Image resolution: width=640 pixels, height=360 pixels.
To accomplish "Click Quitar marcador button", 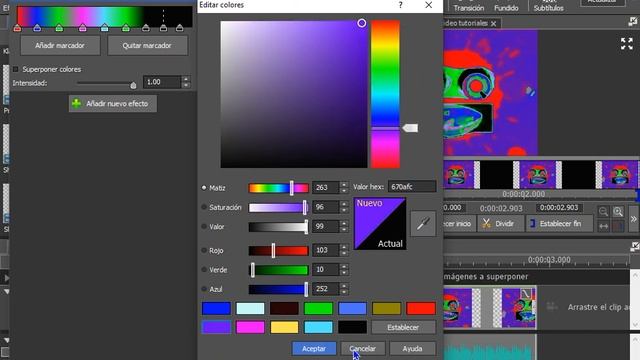I will pyautogui.click(x=147, y=46).
